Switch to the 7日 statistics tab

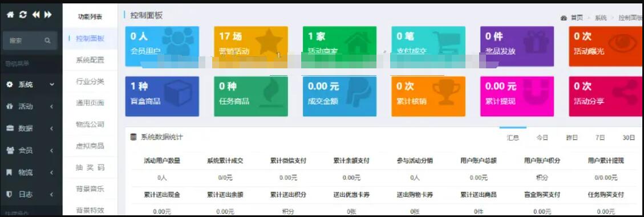tap(600, 138)
